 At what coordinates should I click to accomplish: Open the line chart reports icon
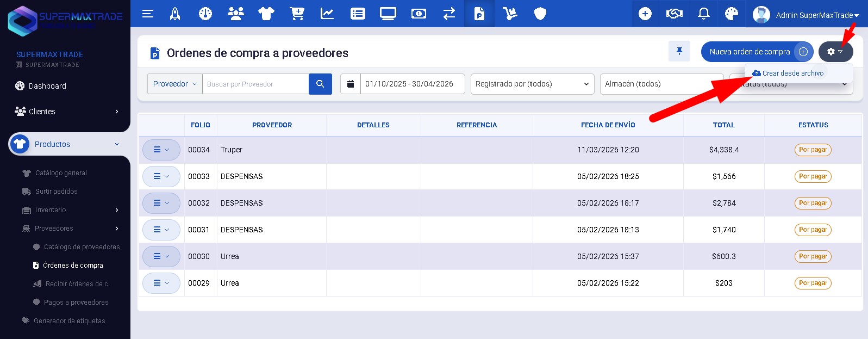[327, 14]
